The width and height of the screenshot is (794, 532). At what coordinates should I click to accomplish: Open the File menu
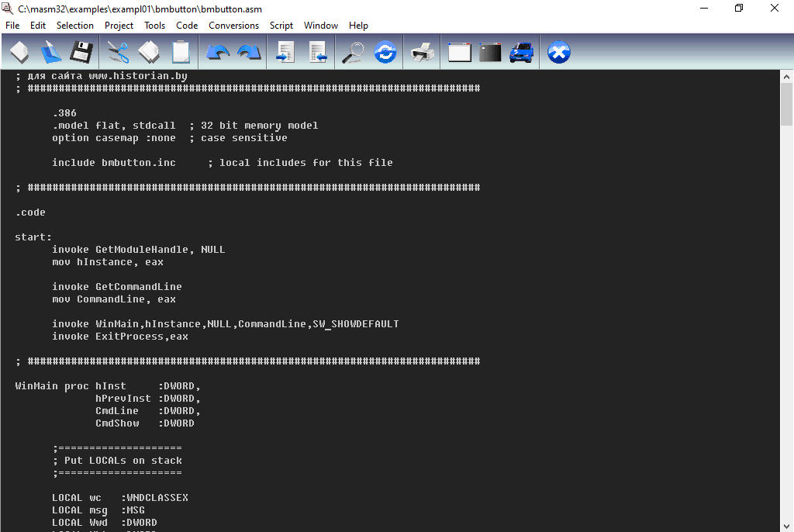point(12,26)
